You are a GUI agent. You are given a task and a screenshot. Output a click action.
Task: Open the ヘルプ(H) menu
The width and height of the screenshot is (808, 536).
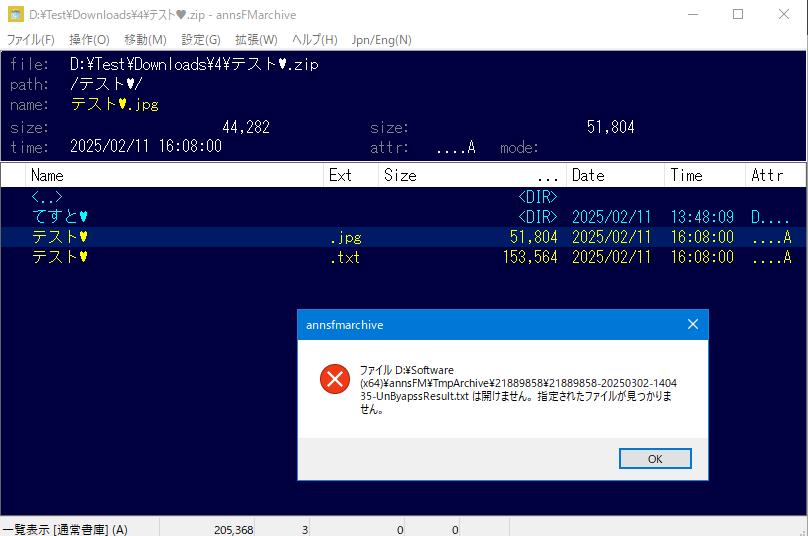[314, 40]
